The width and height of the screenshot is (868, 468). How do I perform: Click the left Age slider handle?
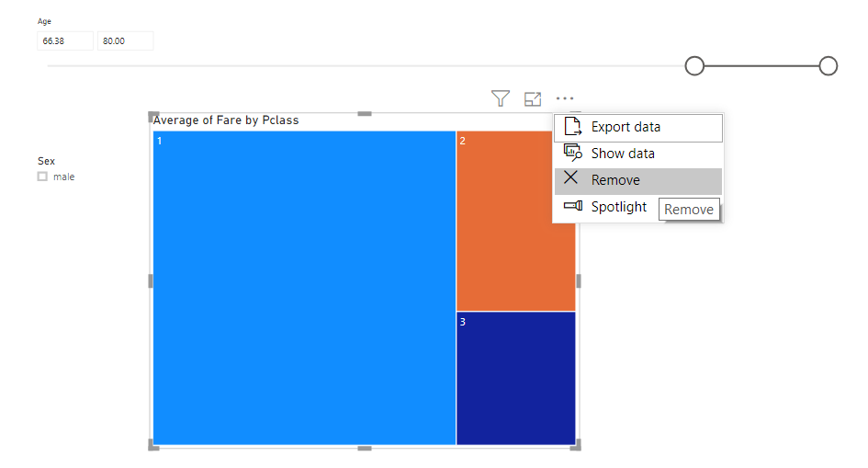point(694,66)
